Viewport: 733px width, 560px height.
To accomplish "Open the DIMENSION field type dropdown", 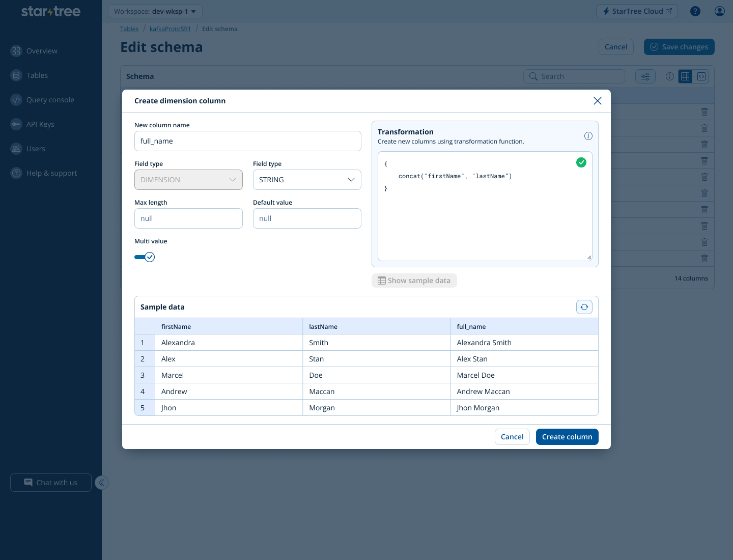I will click(188, 180).
